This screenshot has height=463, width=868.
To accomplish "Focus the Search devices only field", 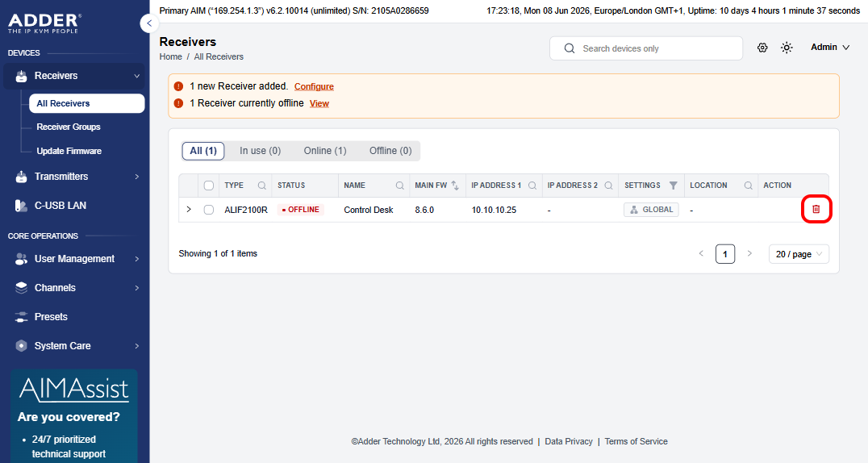I will [x=646, y=48].
